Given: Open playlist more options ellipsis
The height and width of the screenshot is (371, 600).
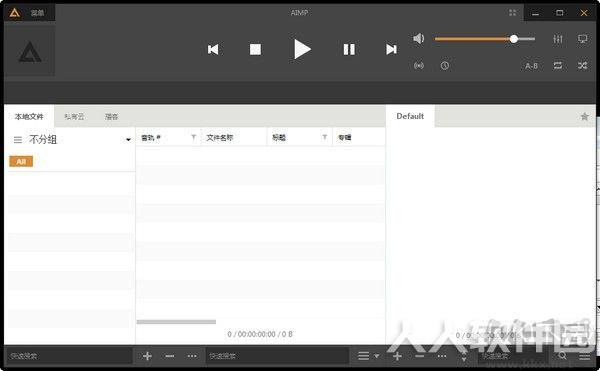Looking at the screenshot, I should (442, 356).
